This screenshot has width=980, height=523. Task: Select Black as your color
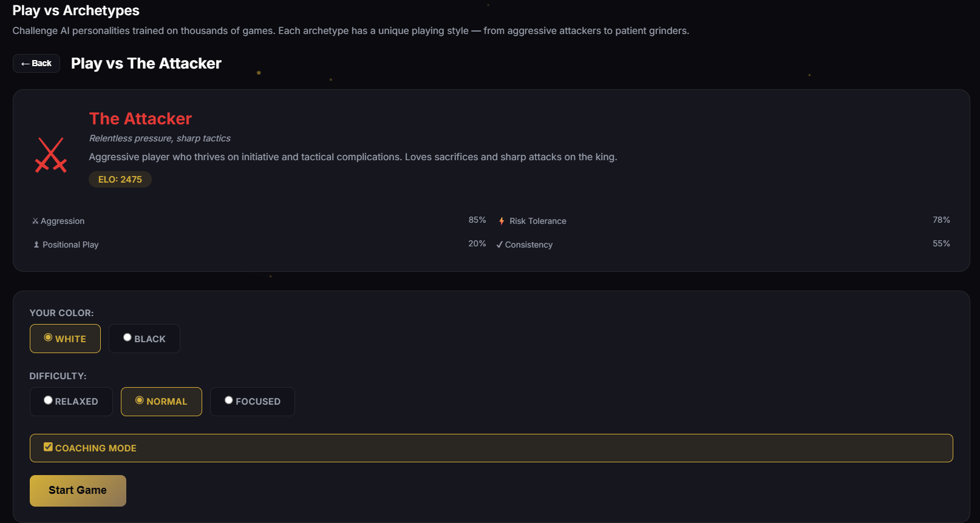click(145, 339)
